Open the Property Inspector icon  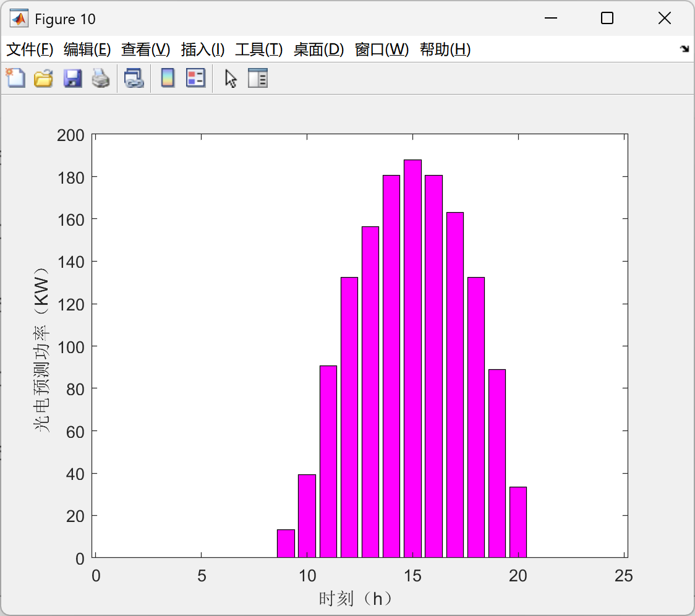click(x=257, y=79)
